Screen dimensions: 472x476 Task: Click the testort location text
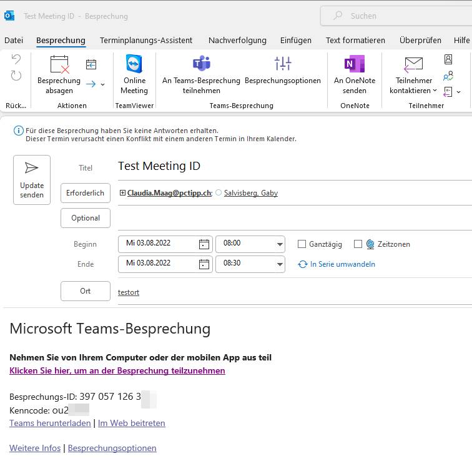click(129, 292)
